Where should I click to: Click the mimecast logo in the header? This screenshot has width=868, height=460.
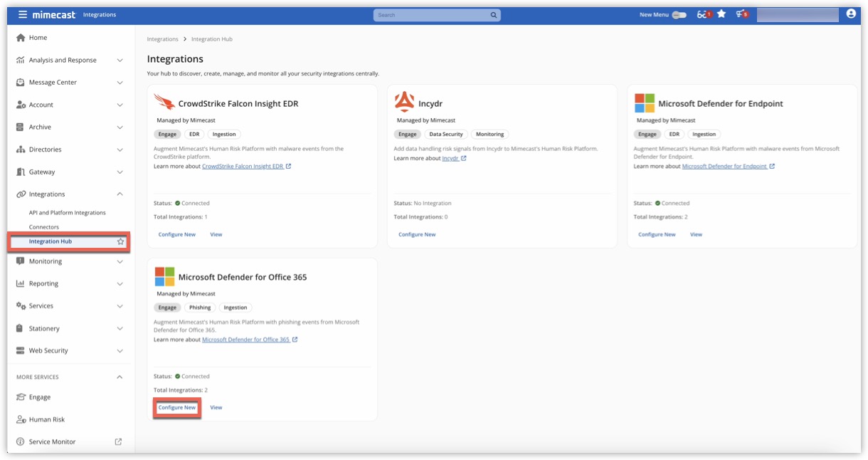point(55,14)
